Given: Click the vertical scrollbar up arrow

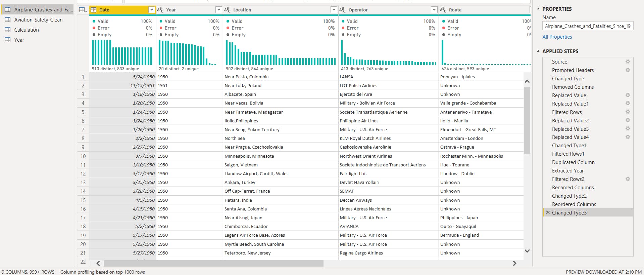Looking at the screenshot, I should (x=527, y=81).
